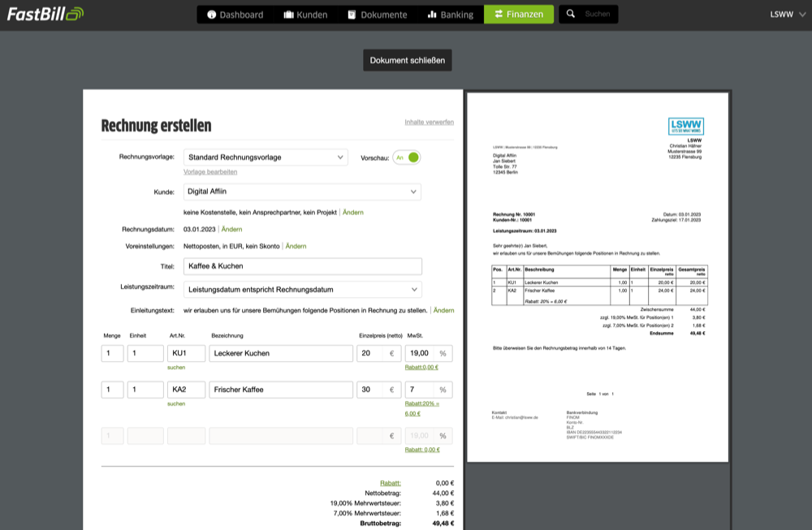
Task: Click the Inhalte verwerfen link
Action: point(429,122)
